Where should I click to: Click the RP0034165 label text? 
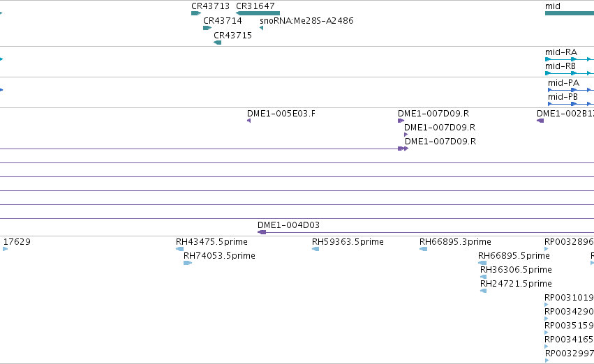(x=569, y=340)
